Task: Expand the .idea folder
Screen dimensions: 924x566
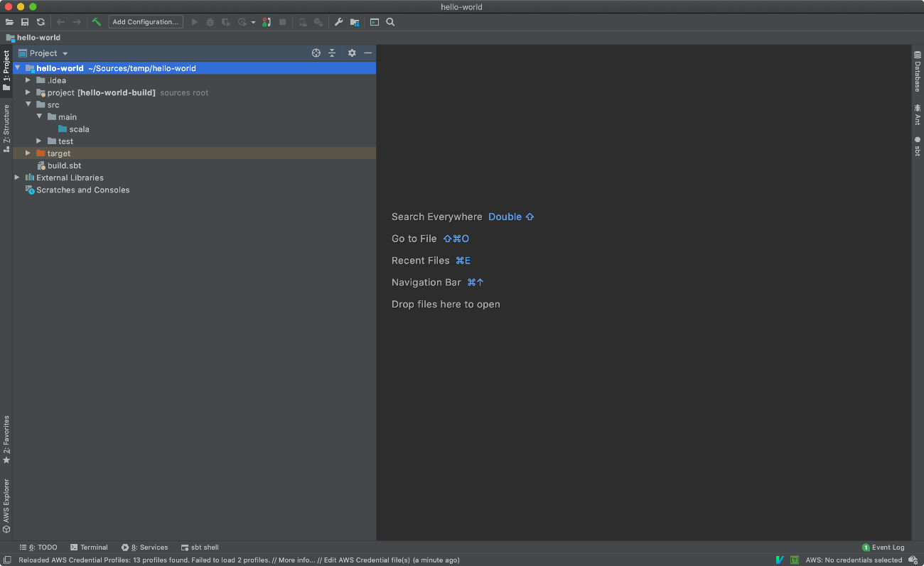Action: click(x=28, y=80)
